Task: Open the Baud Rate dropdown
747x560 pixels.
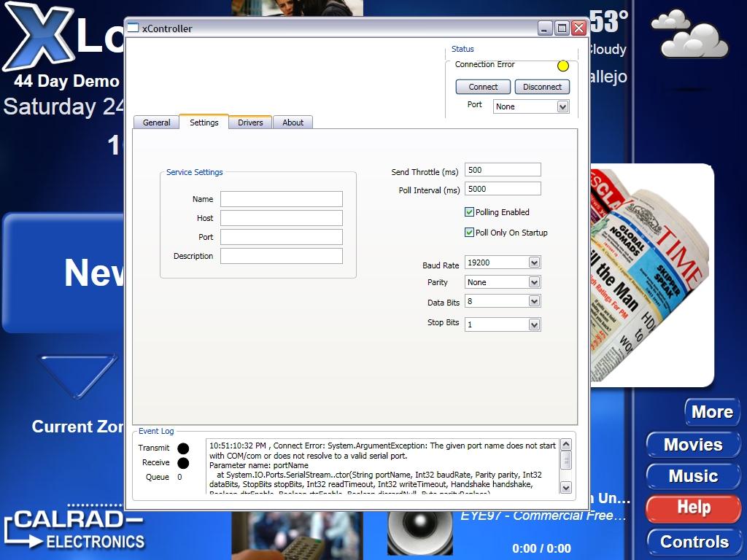Action: click(534, 262)
